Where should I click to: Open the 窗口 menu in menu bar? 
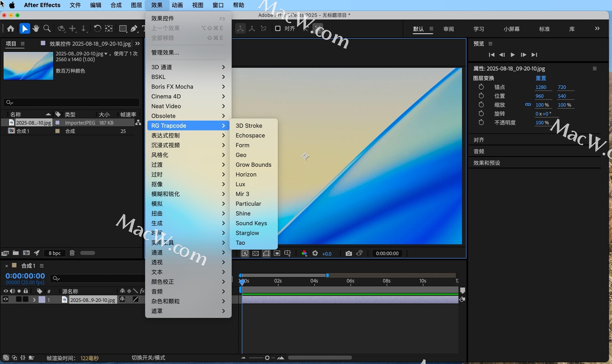(218, 5)
